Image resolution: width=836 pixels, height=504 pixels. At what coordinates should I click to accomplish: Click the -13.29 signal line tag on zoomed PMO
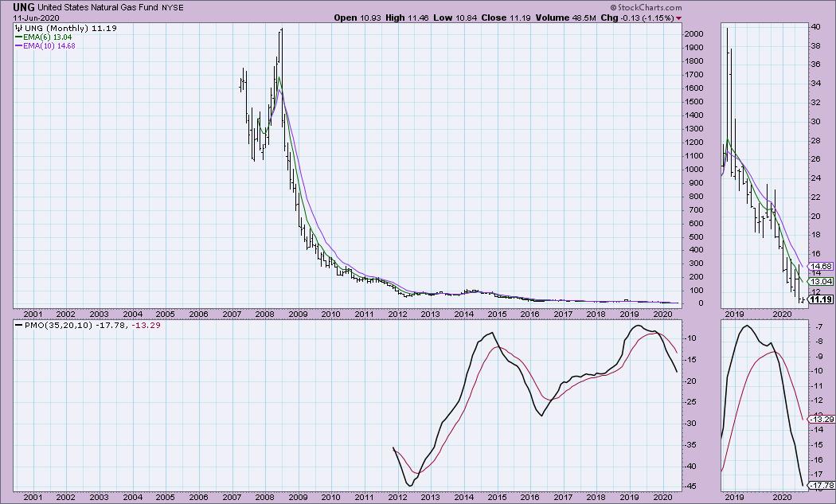tap(821, 419)
